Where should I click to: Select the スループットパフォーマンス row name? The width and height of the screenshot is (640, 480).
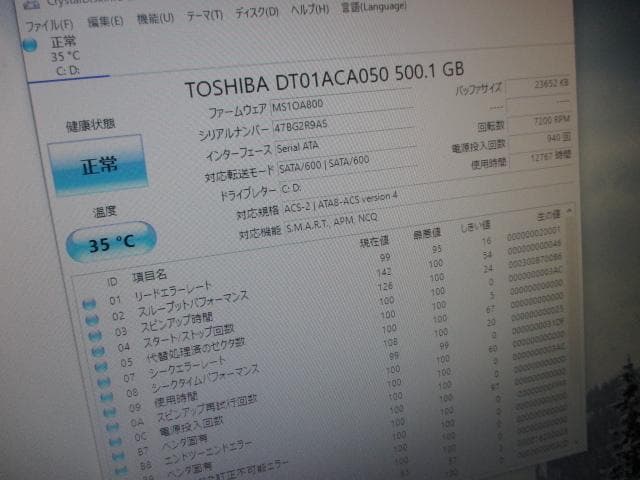(193, 304)
